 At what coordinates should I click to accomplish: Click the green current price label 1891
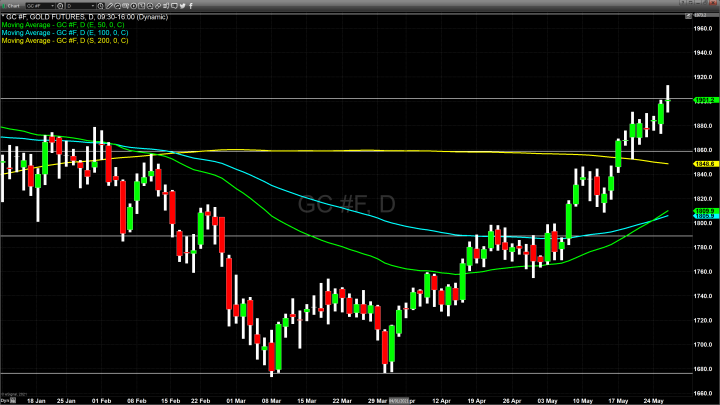(703, 99)
